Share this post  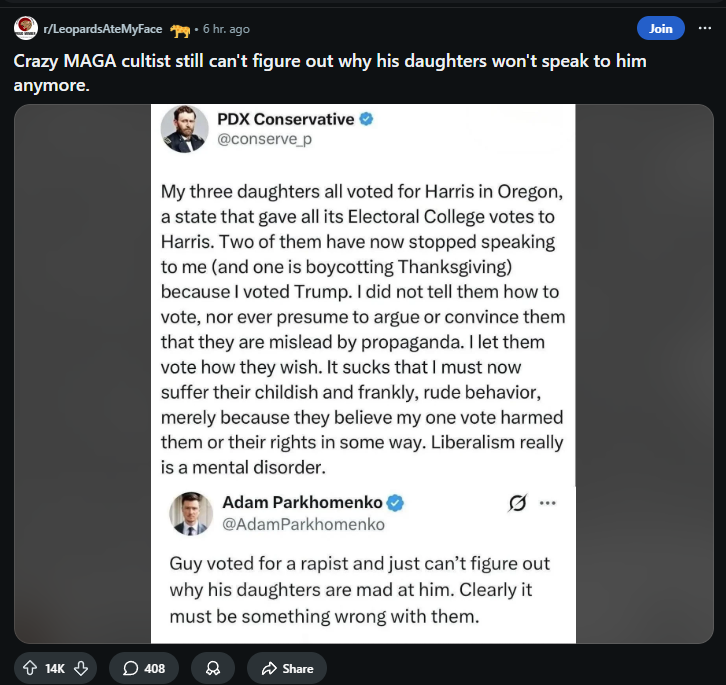coord(286,668)
